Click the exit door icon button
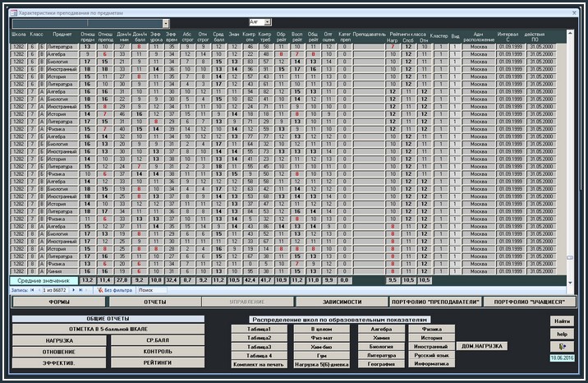Viewport: 588px width, 383px height. point(562,347)
